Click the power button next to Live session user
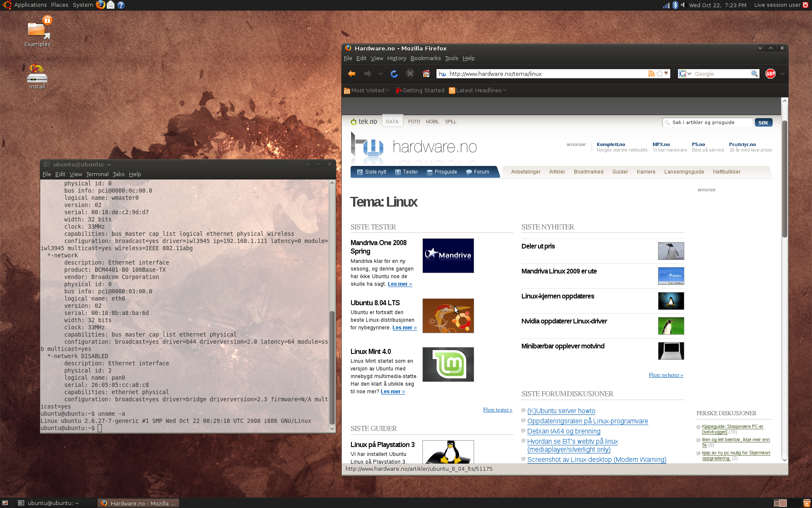 (x=805, y=5)
